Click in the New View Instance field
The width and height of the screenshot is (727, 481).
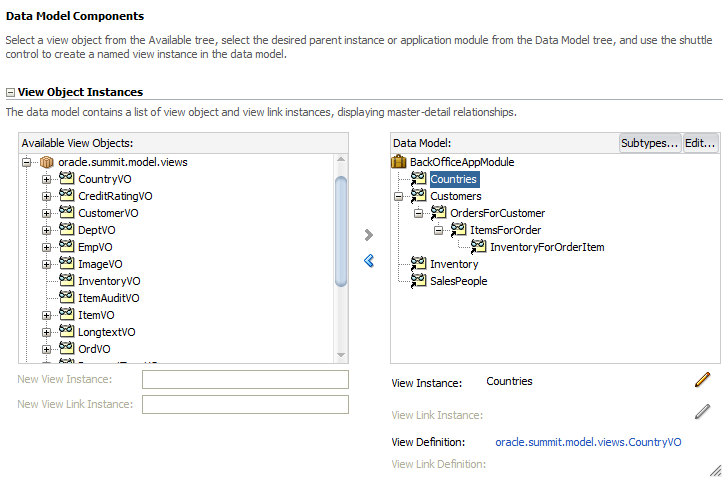(x=245, y=379)
